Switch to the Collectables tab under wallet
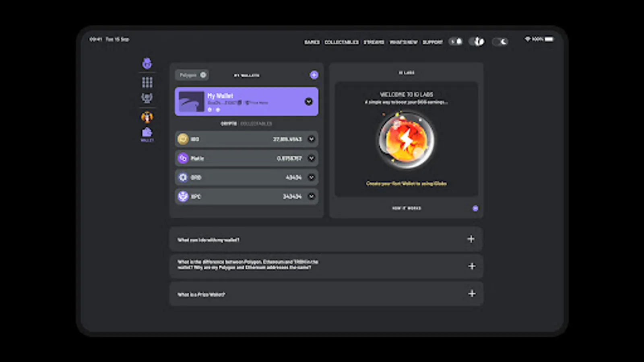The image size is (644, 362). click(256, 123)
